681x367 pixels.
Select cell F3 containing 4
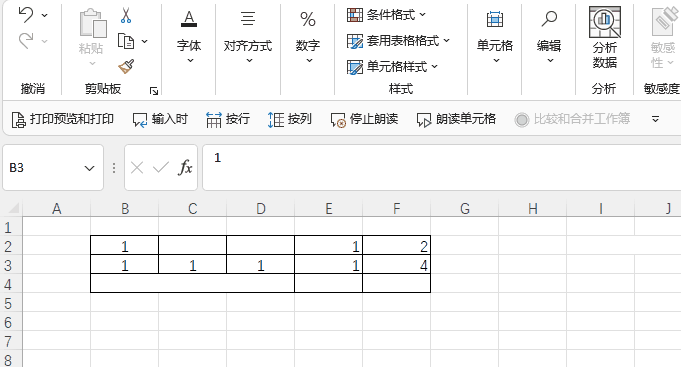click(397, 265)
